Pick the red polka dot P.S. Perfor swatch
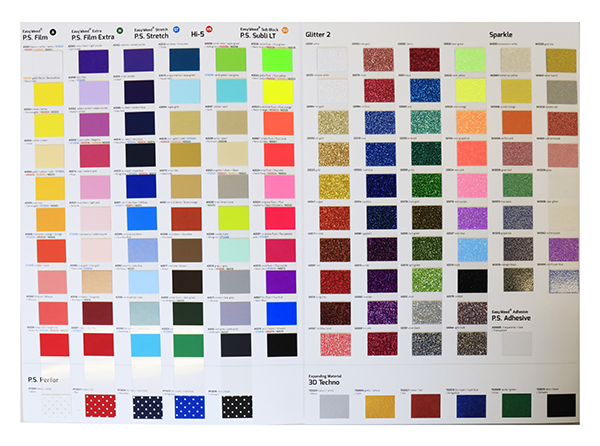 [x=100, y=406]
